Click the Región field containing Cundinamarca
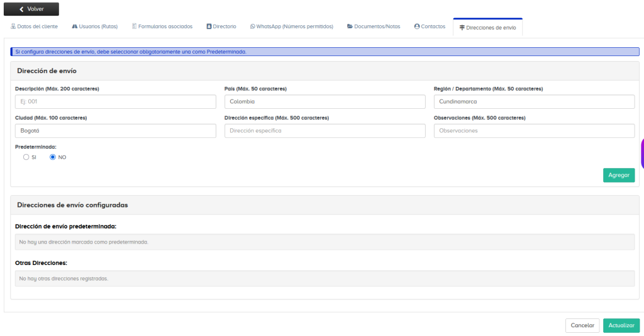 [x=535, y=102]
